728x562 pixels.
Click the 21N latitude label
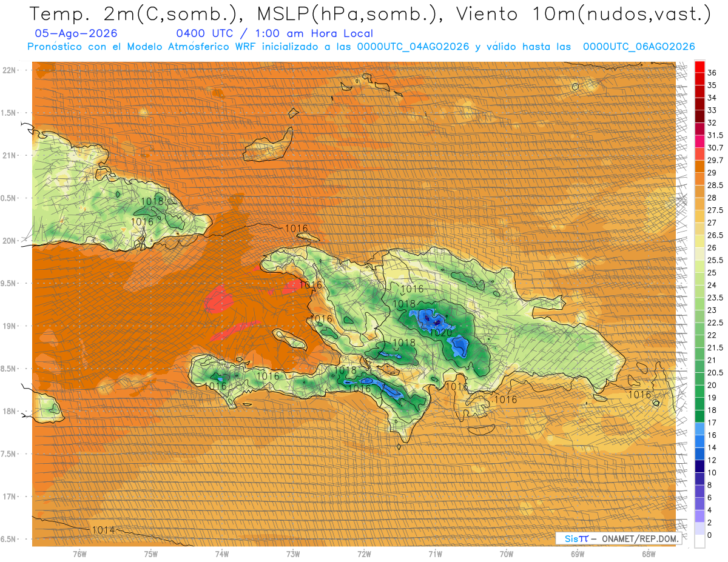pos(10,155)
